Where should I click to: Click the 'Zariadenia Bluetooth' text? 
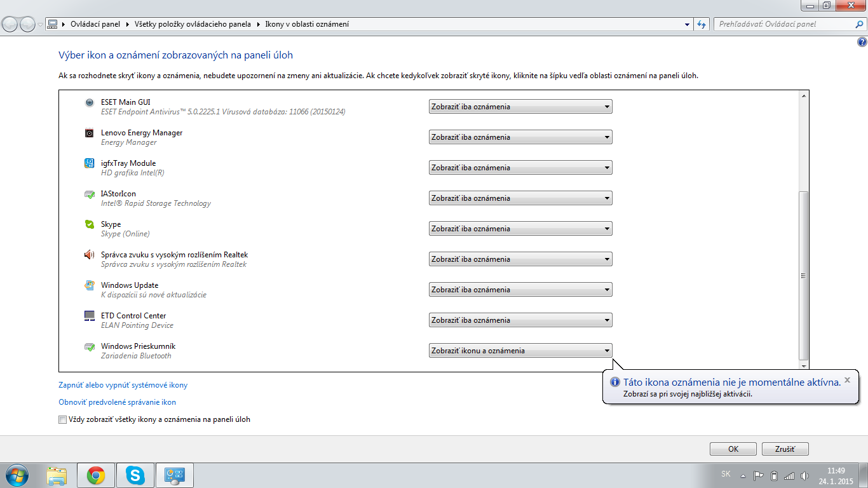tap(136, 356)
